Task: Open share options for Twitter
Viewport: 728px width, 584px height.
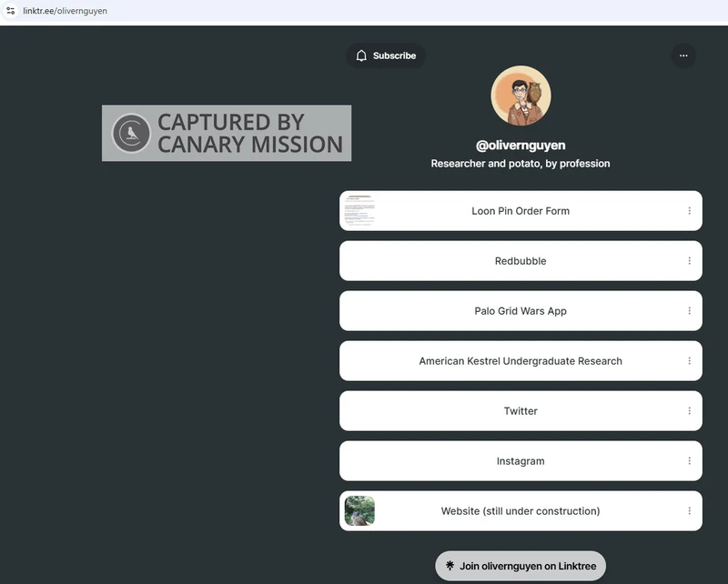Action: pos(690,411)
